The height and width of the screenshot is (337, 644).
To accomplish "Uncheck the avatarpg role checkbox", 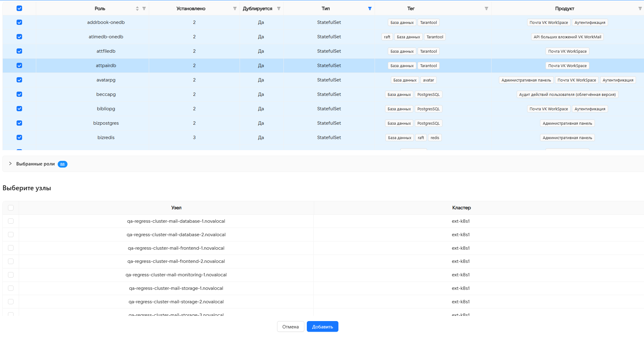I will point(19,80).
